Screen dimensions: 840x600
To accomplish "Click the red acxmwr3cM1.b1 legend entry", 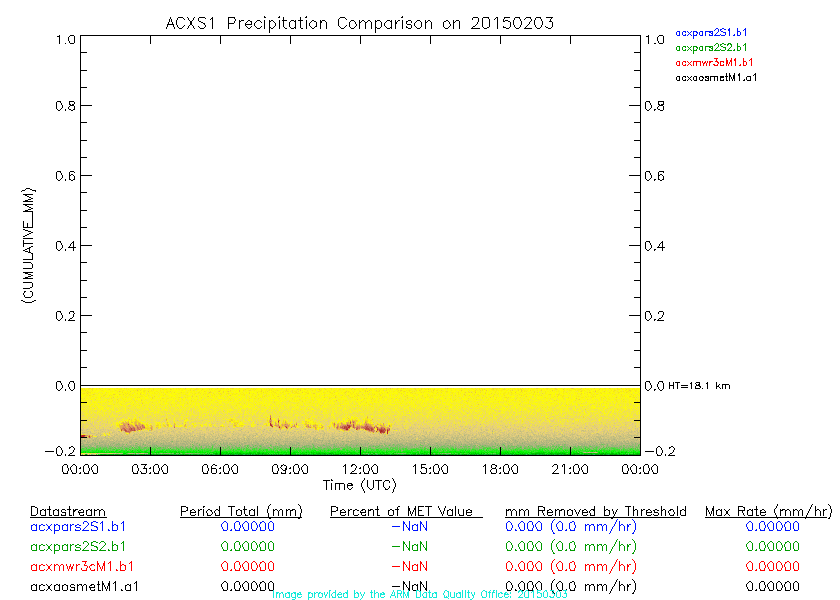I will [x=714, y=62].
